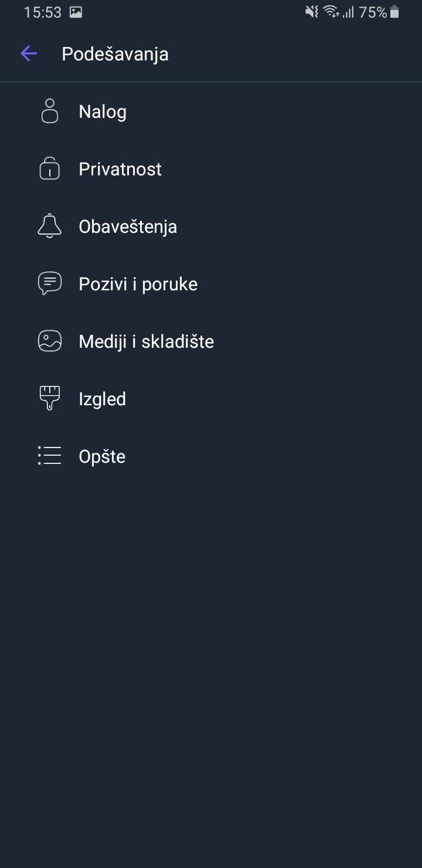Click the list icon beside Opšte
The image size is (422, 868).
(x=50, y=456)
